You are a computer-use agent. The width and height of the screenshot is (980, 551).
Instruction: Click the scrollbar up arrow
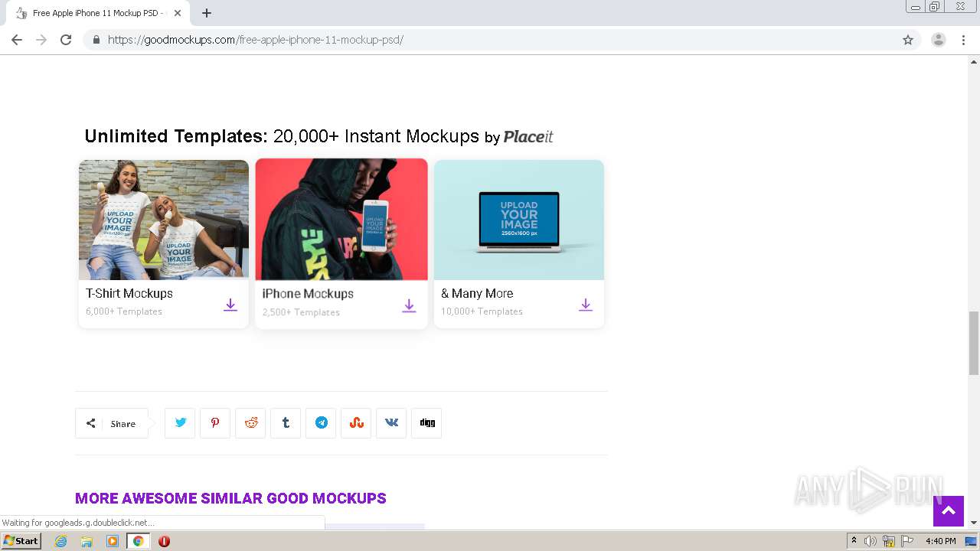click(x=974, y=61)
